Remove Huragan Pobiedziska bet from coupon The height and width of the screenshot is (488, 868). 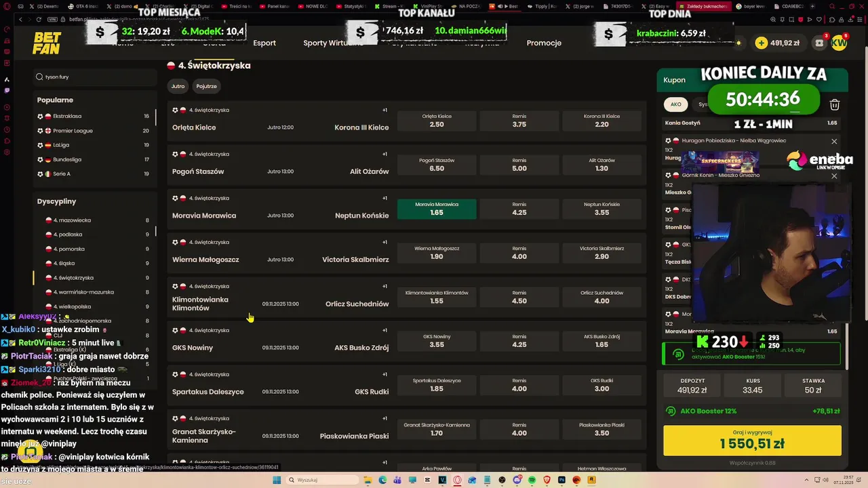click(834, 141)
